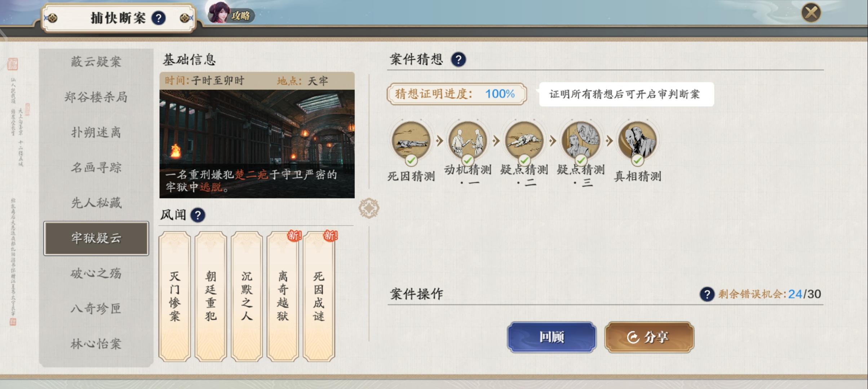The height and width of the screenshot is (389, 868).
Task: Click the 分享 share button
Action: click(649, 337)
